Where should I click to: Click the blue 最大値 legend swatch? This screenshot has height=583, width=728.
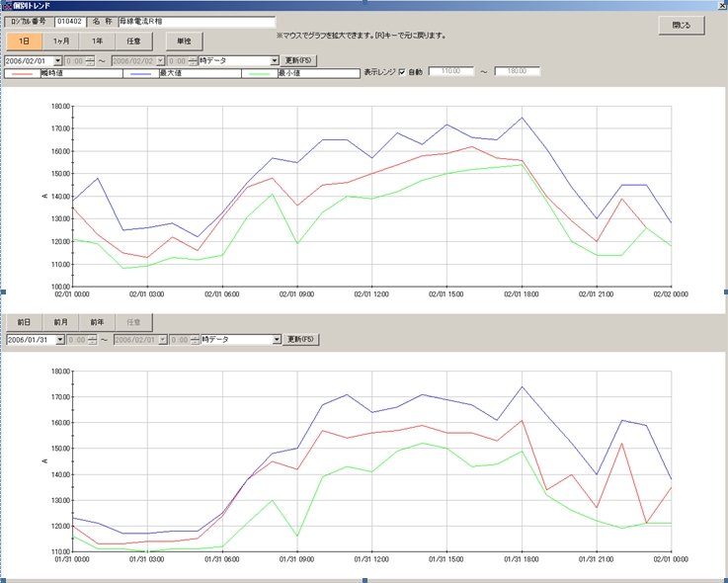(141, 74)
